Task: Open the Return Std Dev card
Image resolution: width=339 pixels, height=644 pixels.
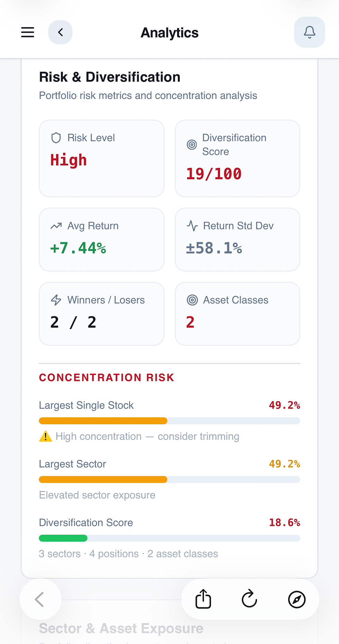Action: [x=237, y=239]
